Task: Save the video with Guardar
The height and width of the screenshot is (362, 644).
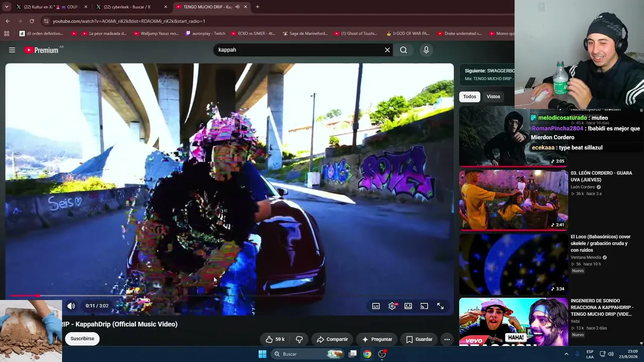Action: click(419, 339)
